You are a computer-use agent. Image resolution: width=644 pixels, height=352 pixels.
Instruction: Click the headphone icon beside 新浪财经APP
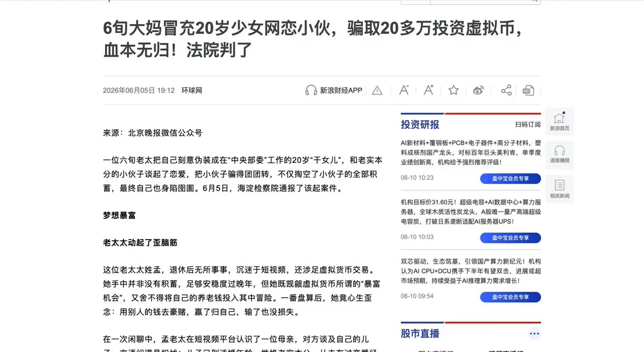(x=311, y=90)
